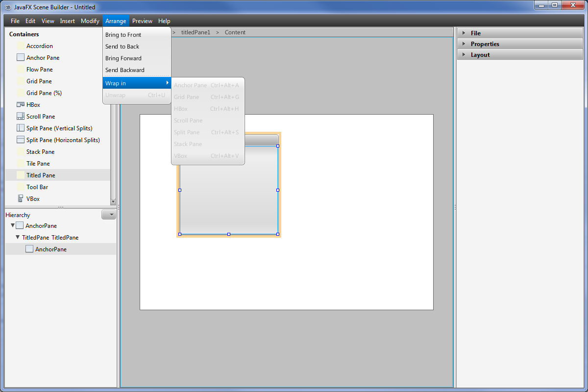Click the Containers section heading

24,34
